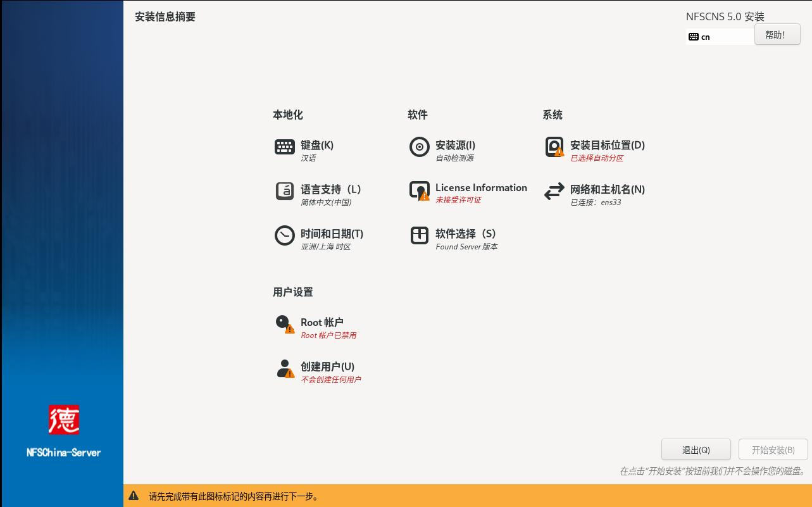The height and width of the screenshot is (507, 812).
Task: Click the NFSChina-Server logo in the sidebar
Action: tap(64, 431)
